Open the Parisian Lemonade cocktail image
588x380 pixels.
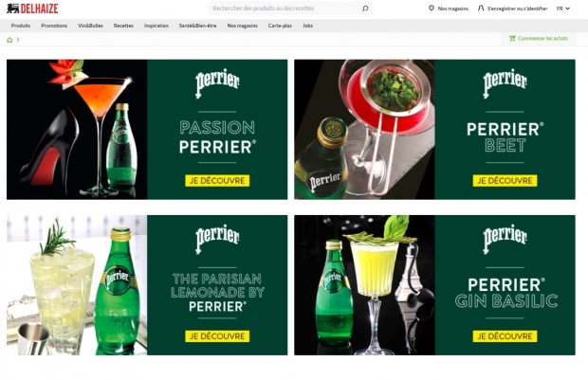coord(77,285)
